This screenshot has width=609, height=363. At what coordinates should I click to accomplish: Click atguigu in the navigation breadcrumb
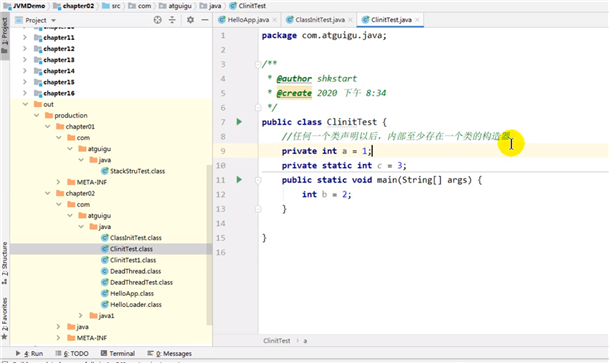click(x=179, y=6)
